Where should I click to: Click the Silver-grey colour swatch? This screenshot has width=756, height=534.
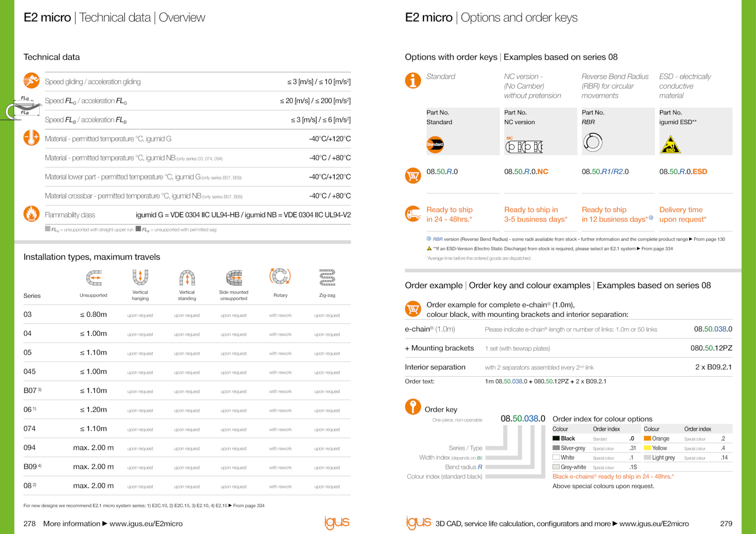point(556,448)
